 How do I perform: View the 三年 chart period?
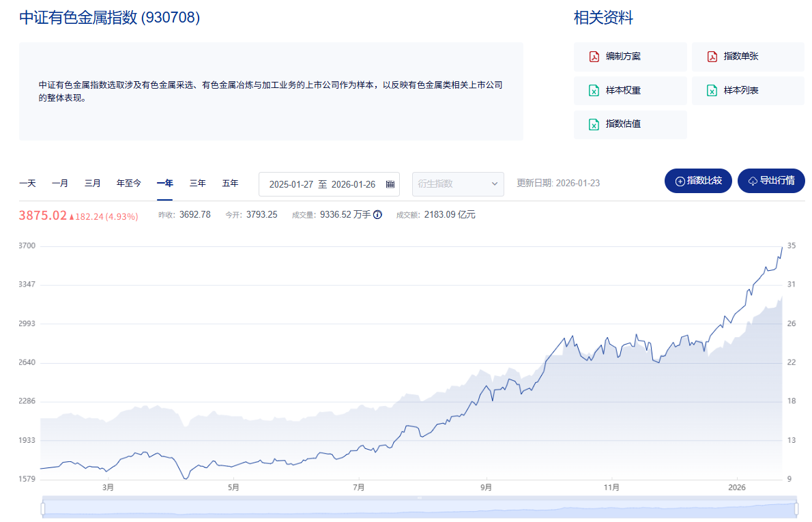[197, 183]
